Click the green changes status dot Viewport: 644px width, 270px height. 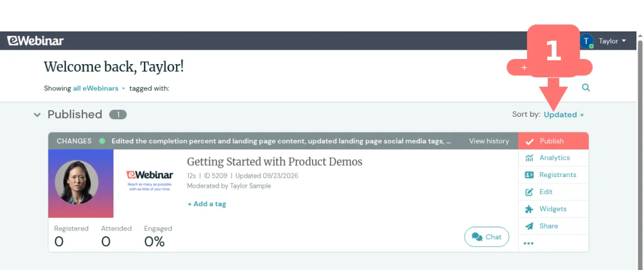coord(102,141)
